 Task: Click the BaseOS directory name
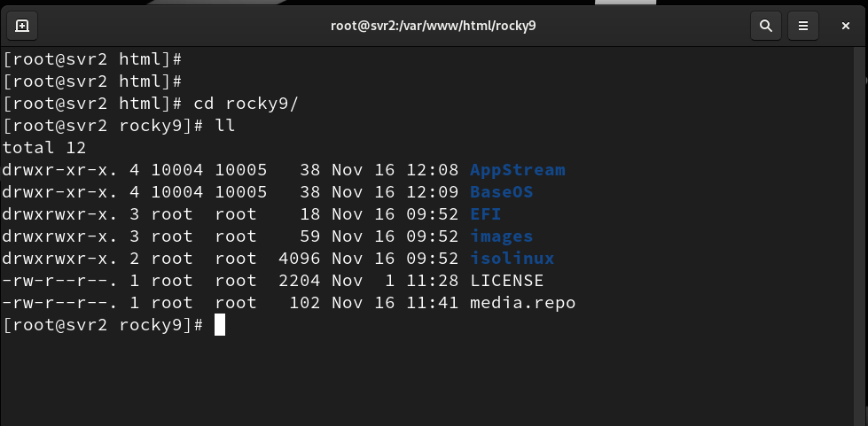point(501,192)
